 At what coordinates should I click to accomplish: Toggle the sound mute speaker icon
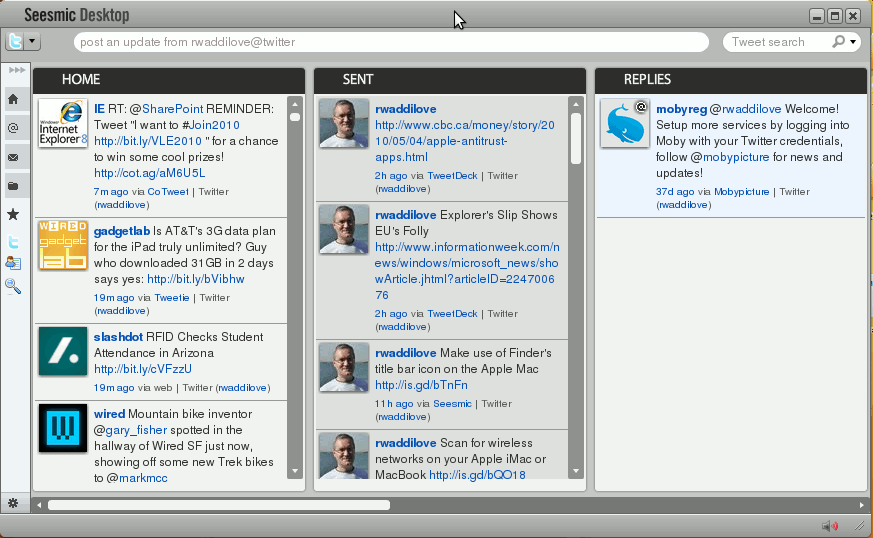829,526
